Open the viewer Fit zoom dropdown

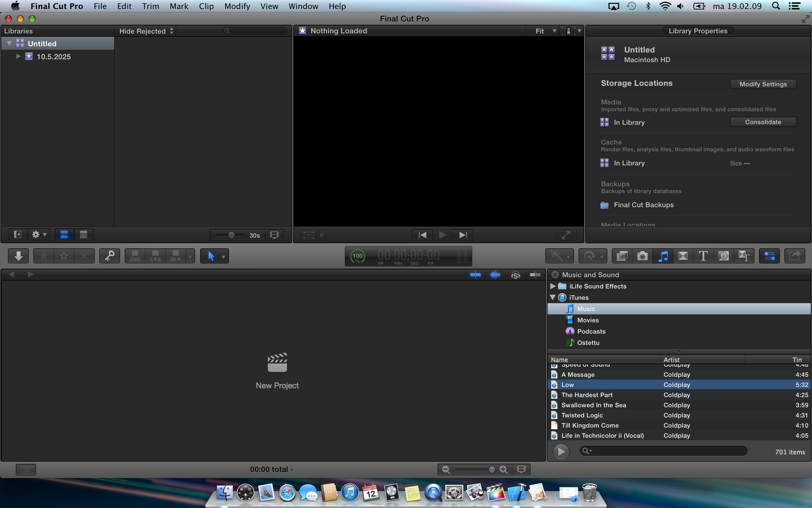point(546,31)
